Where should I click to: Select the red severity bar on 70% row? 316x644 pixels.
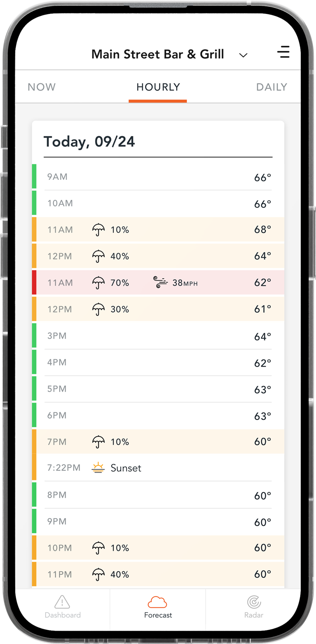[x=34, y=282]
